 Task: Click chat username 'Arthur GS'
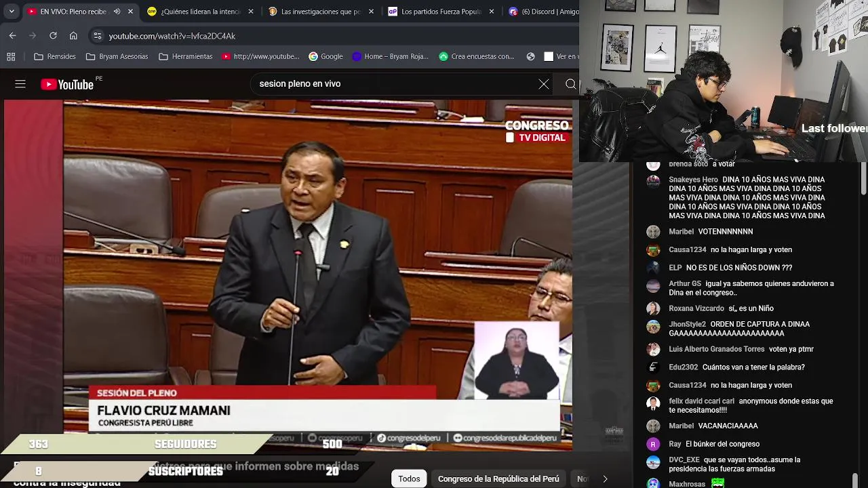(x=685, y=284)
